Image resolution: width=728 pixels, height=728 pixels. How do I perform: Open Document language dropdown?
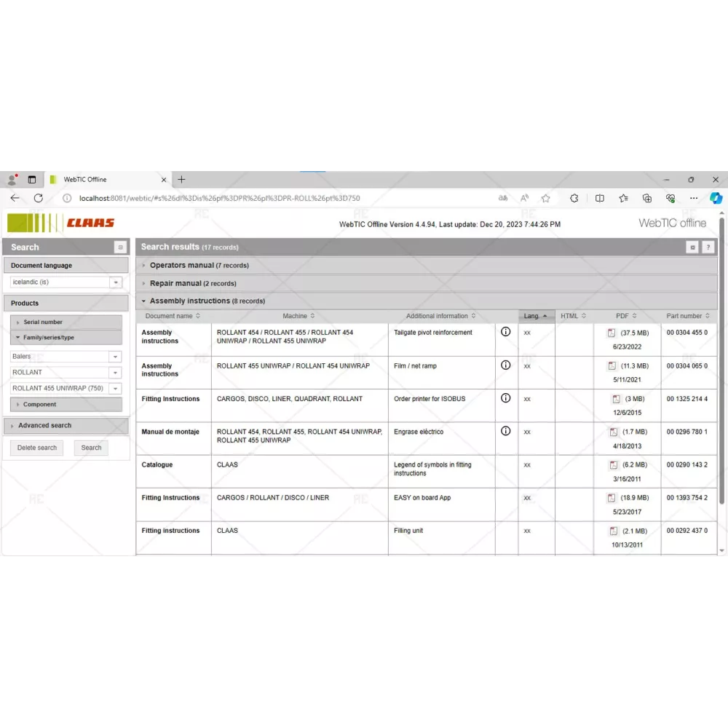coord(115,282)
